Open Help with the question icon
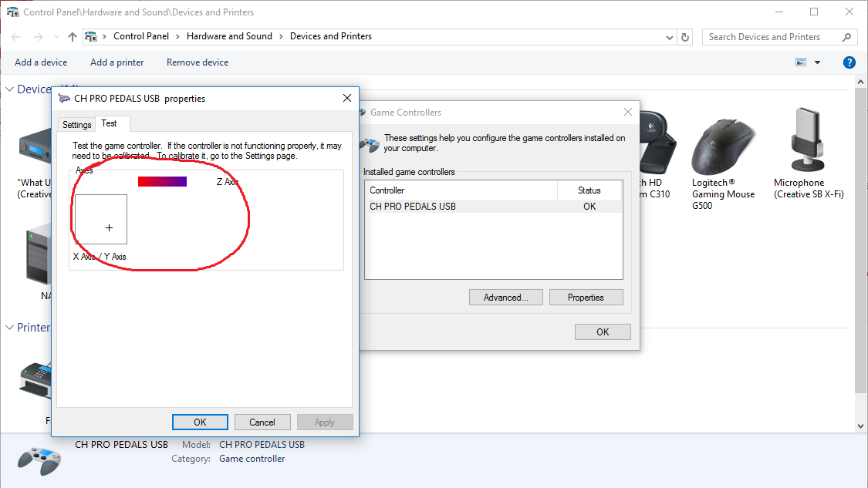The image size is (868, 488). (x=849, y=62)
